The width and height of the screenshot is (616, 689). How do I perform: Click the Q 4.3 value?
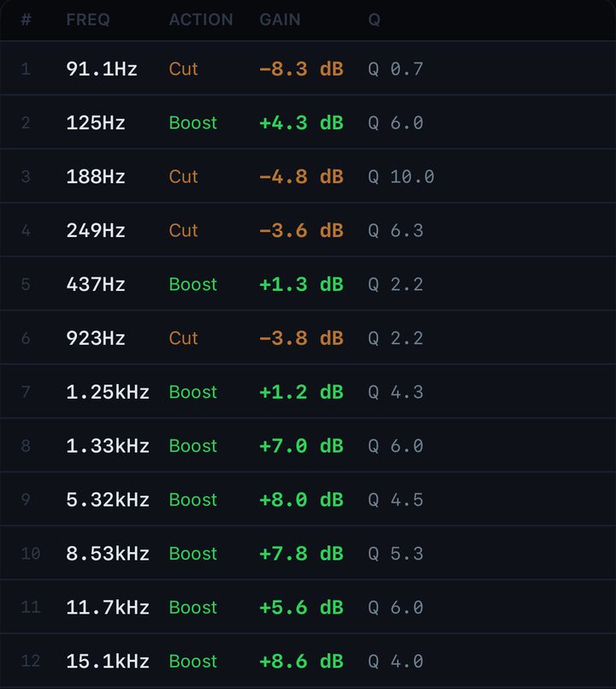[x=396, y=392]
